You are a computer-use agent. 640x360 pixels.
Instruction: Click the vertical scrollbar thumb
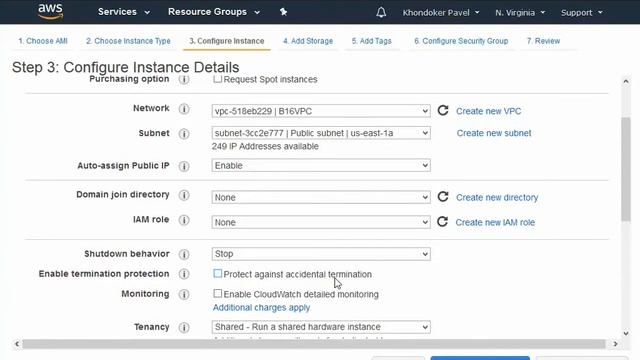[626, 169]
